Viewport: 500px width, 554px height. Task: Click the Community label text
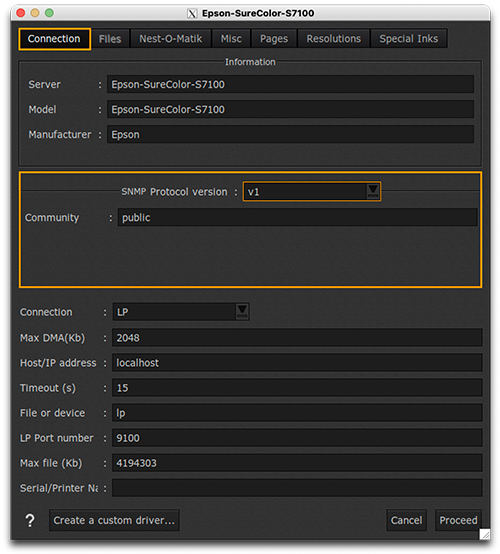pos(52,218)
